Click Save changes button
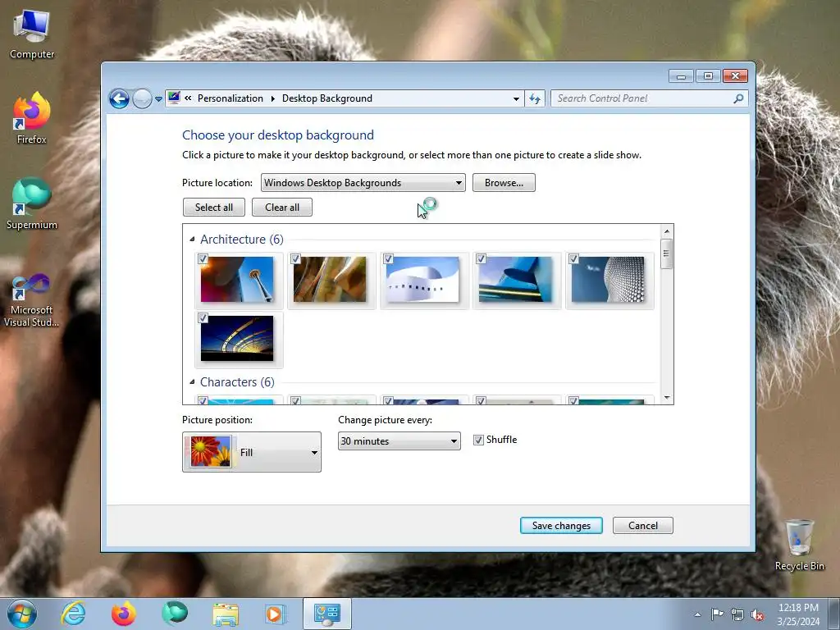This screenshot has width=840, height=630. pyautogui.click(x=561, y=526)
